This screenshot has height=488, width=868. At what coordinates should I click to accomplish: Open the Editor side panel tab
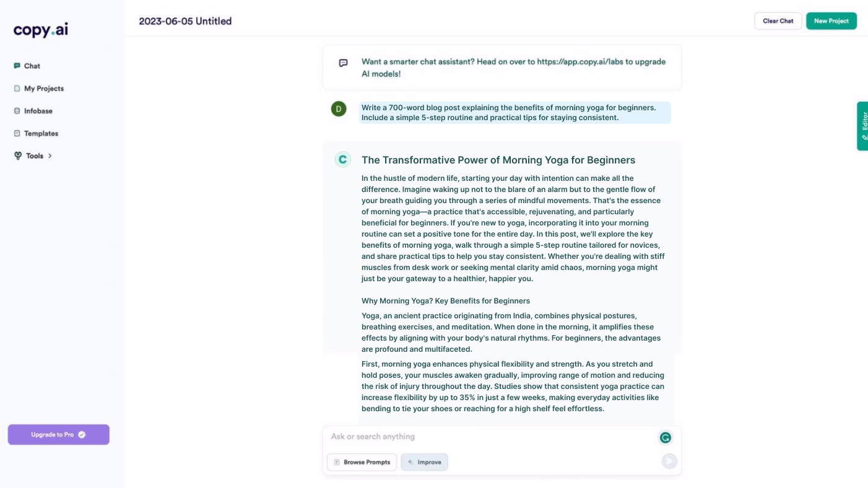coord(864,124)
